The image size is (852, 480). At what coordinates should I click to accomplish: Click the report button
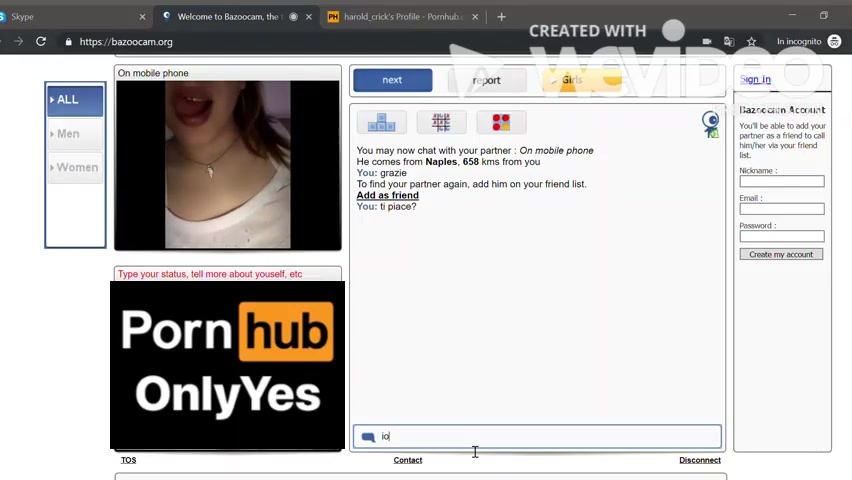(x=486, y=80)
